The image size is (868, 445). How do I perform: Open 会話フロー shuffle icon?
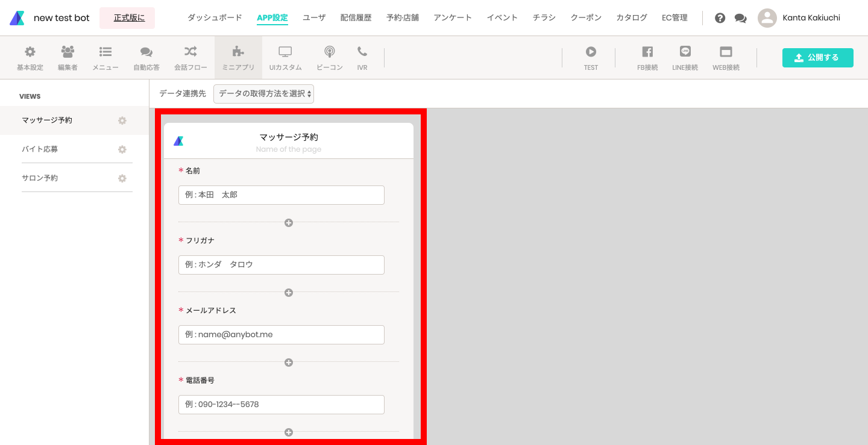[x=190, y=52]
